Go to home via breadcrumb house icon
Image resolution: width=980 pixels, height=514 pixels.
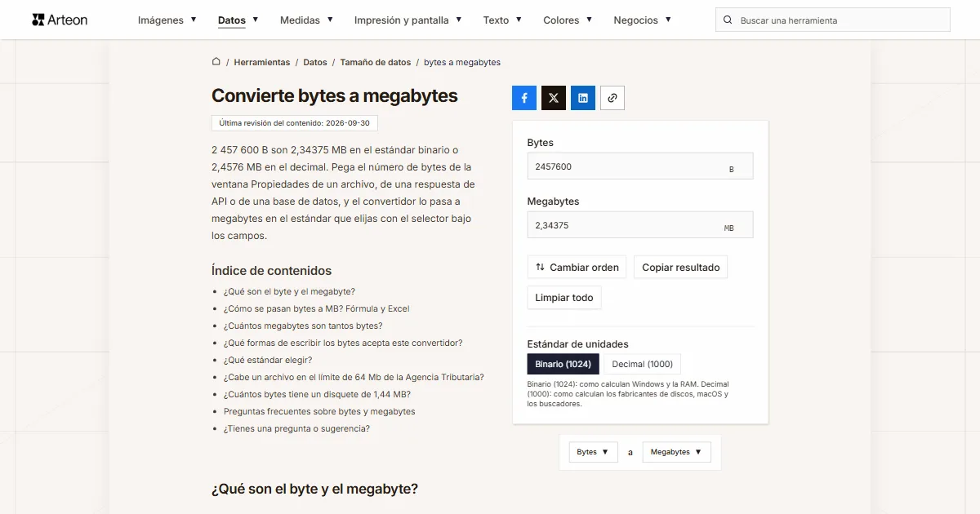(x=216, y=62)
